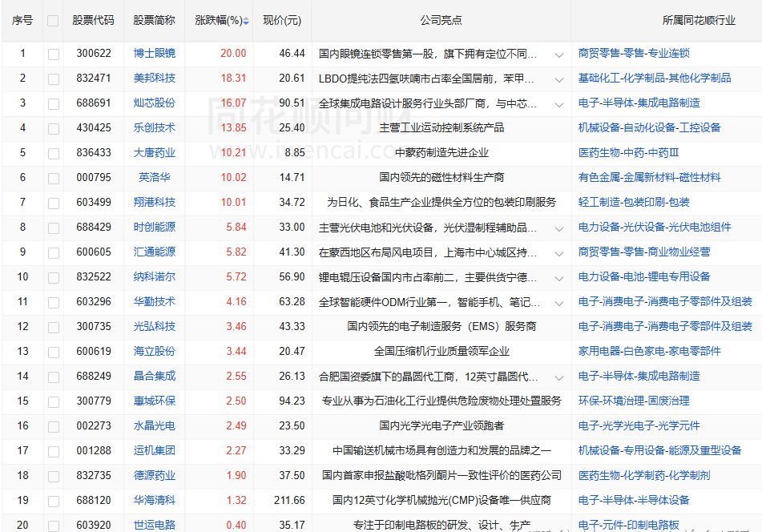Open stock link 博士眼镜
The width and height of the screenshot is (762, 532).
click(x=154, y=54)
